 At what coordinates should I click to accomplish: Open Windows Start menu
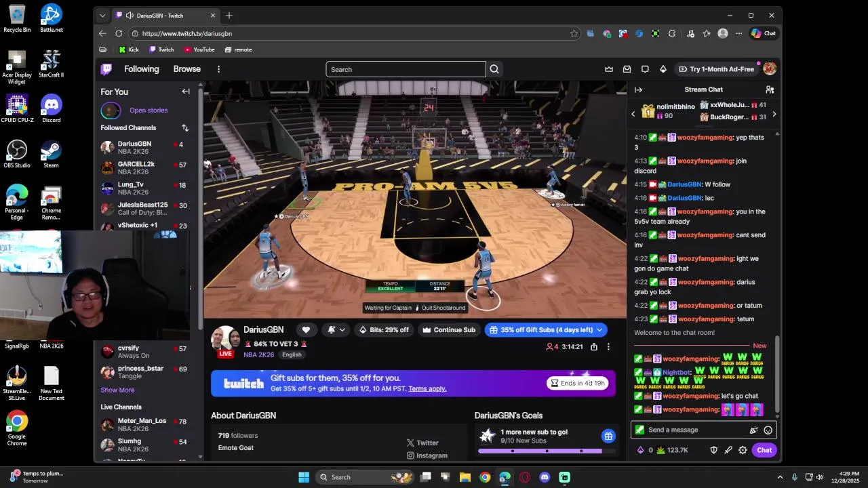(304, 477)
